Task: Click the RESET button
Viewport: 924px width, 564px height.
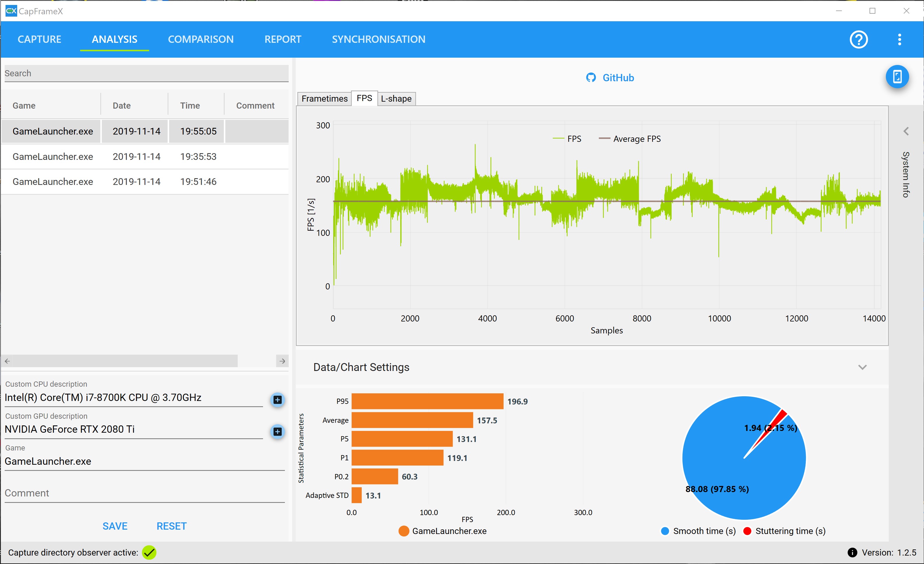Action: (x=171, y=526)
